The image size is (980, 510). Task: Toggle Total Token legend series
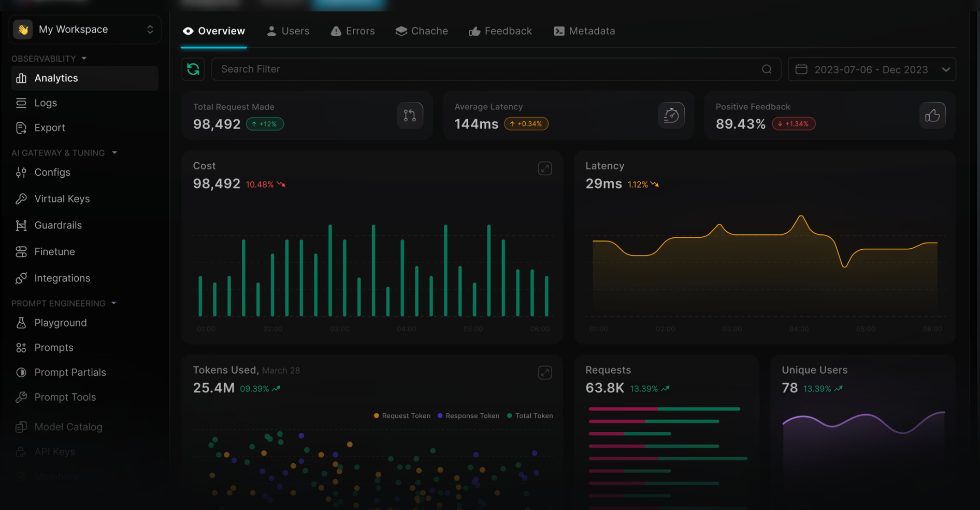530,416
